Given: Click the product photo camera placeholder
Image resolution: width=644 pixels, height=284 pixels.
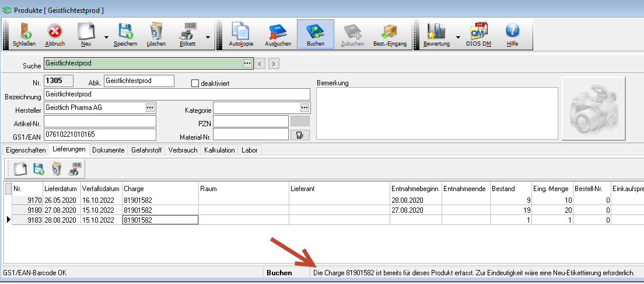Looking at the screenshot, I should click(x=593, y=109).
